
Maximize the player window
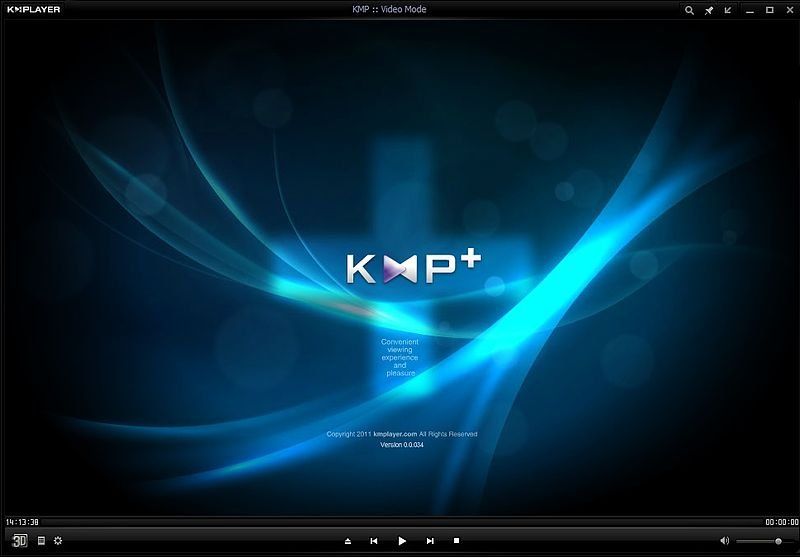tap(769, 10)
